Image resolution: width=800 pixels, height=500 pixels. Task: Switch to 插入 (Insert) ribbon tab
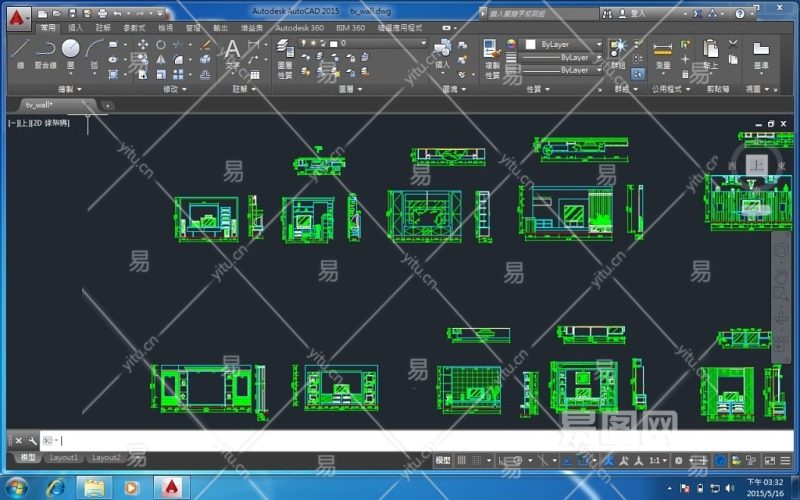[76, 28]
